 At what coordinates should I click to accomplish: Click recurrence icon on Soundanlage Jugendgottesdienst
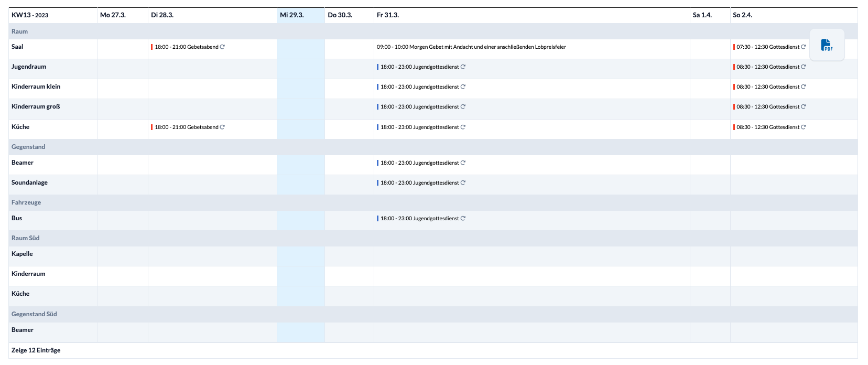pyautogui.click(x=463, y=182)
